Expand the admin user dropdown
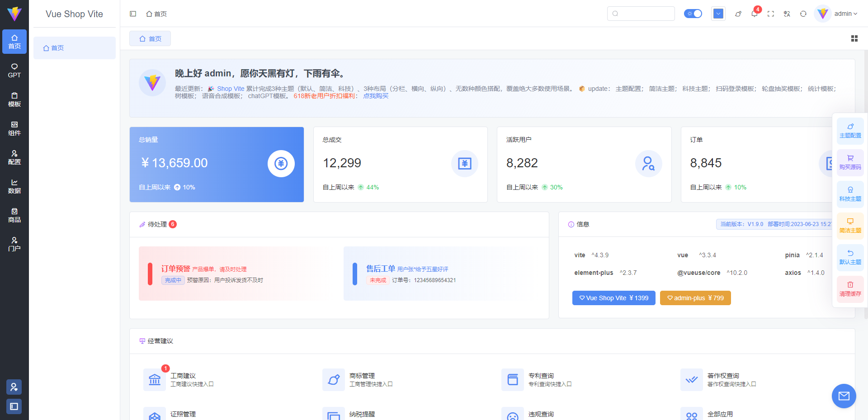Viewport: 868px width, 420px height. pyautogui.click(x=836, y=14)
